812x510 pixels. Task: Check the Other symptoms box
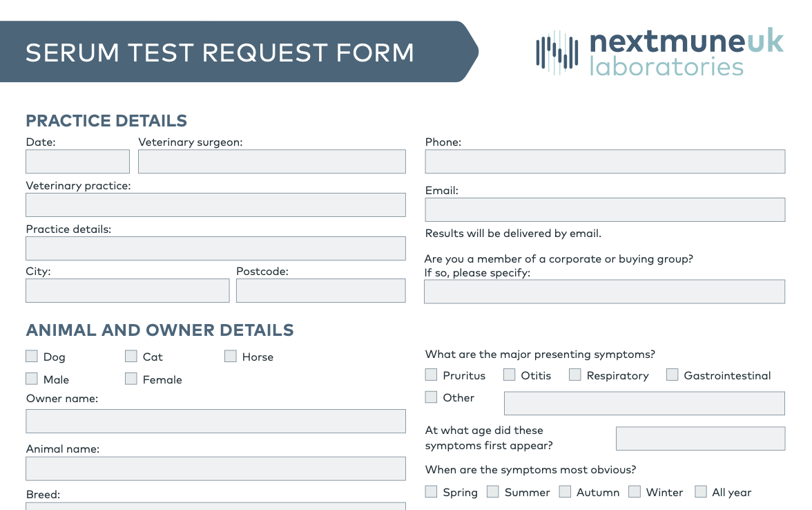tap(431, 397)
